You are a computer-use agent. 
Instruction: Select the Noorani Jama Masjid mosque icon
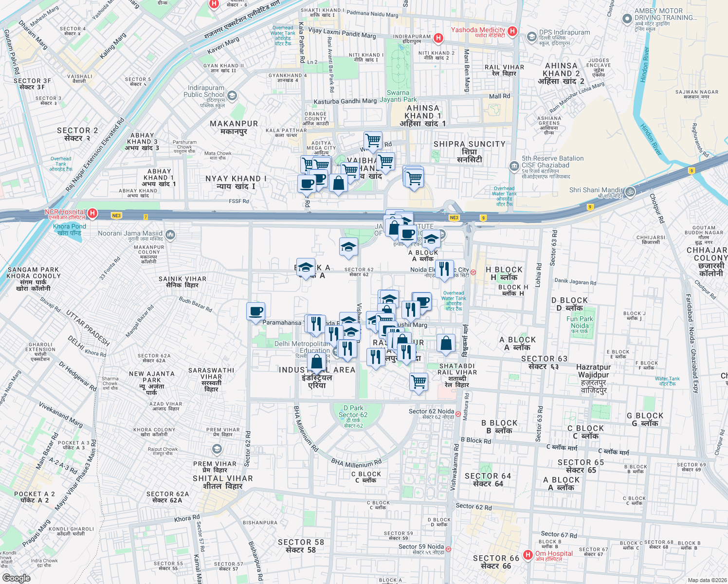[170, 234]
